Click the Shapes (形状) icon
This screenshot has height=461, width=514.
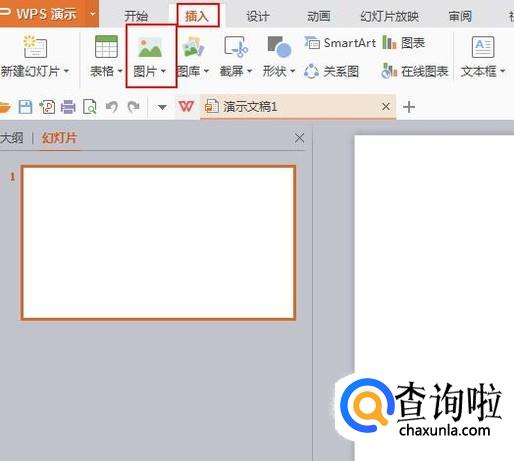(x=279, y=47)
